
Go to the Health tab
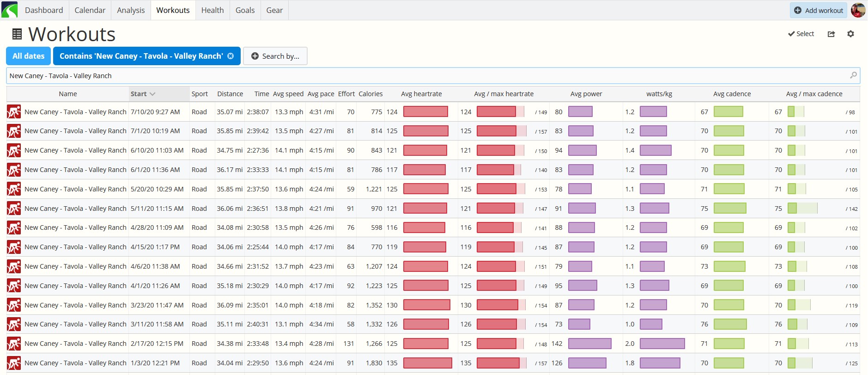pyautogui.click(x=212, y=10)
